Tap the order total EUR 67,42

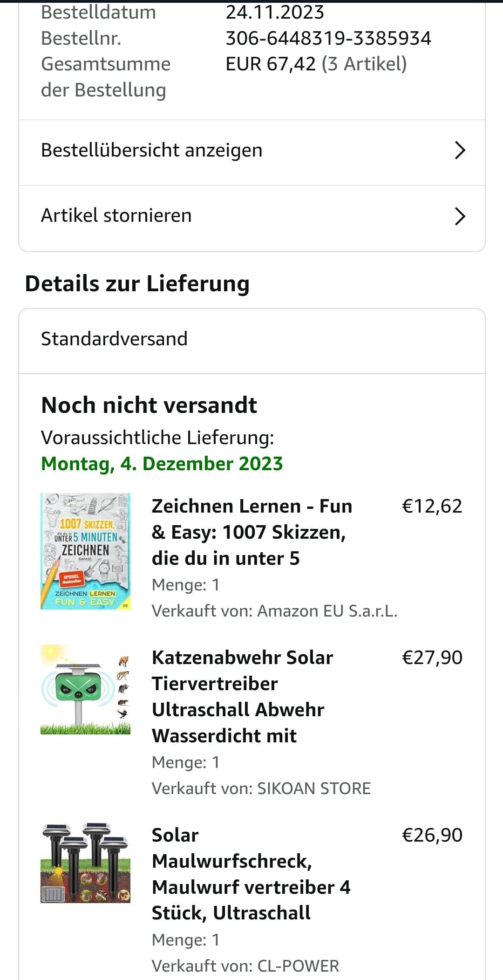(271, 64)
